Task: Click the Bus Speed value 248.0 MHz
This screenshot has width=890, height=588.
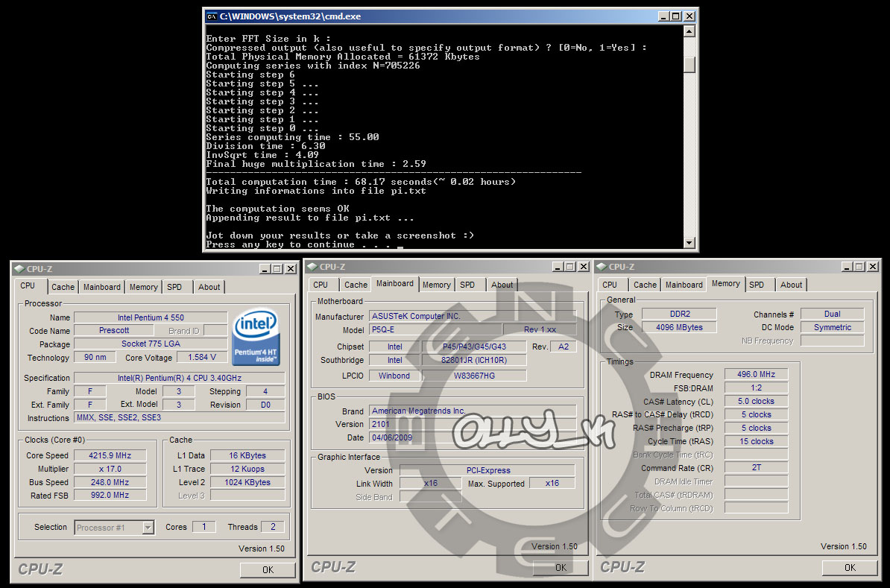Action: click(x=110, y=482)
